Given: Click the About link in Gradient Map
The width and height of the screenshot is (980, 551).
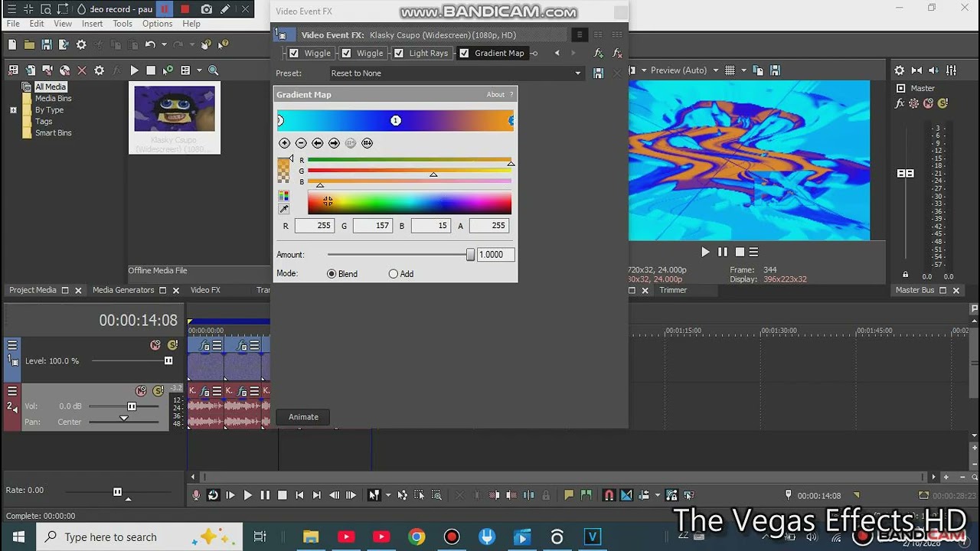Looking at the screenshot, I should coord(495,95).
